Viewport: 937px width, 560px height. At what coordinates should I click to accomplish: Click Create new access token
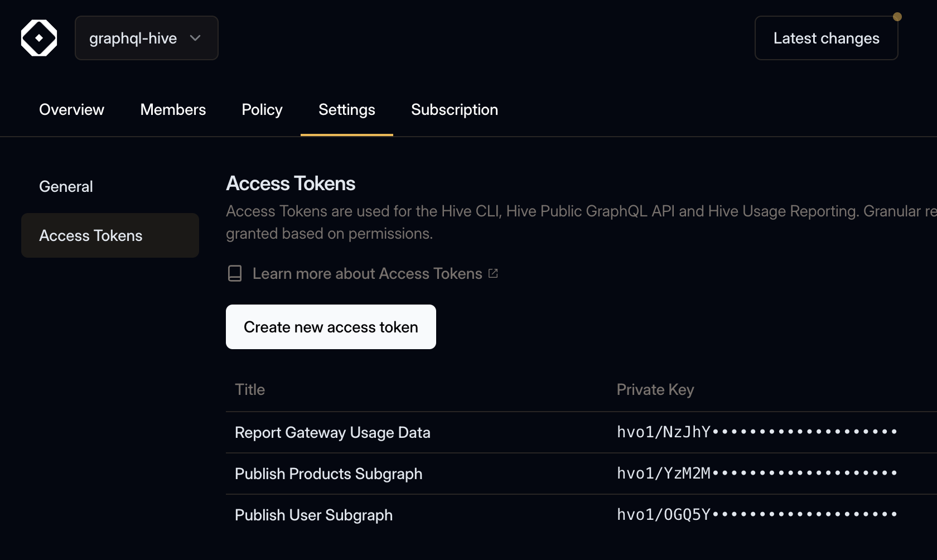pyautogui.click(x=330, y=327)
